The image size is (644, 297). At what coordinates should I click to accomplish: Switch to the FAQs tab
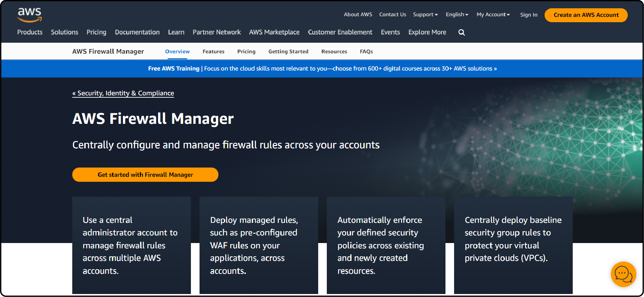tap(366, 52)
